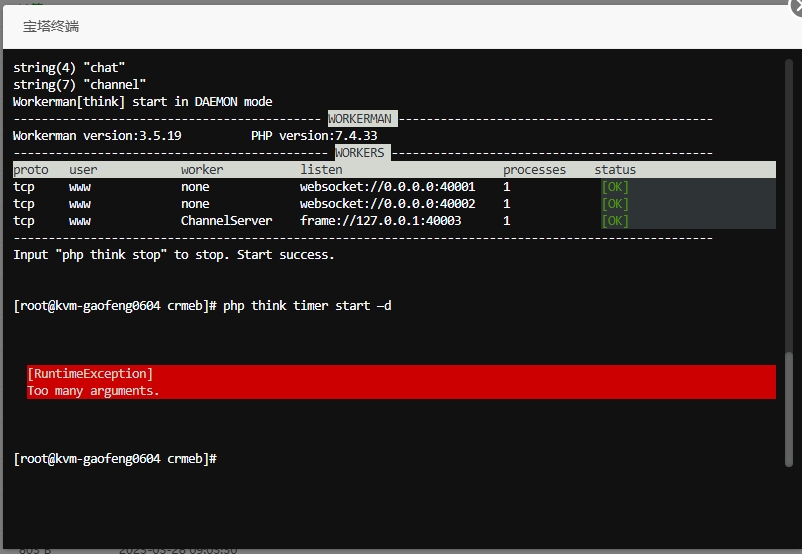Viewport: 802px width, 554px height.
Task: Click the 'user' column header
Action: pos(83,169)
